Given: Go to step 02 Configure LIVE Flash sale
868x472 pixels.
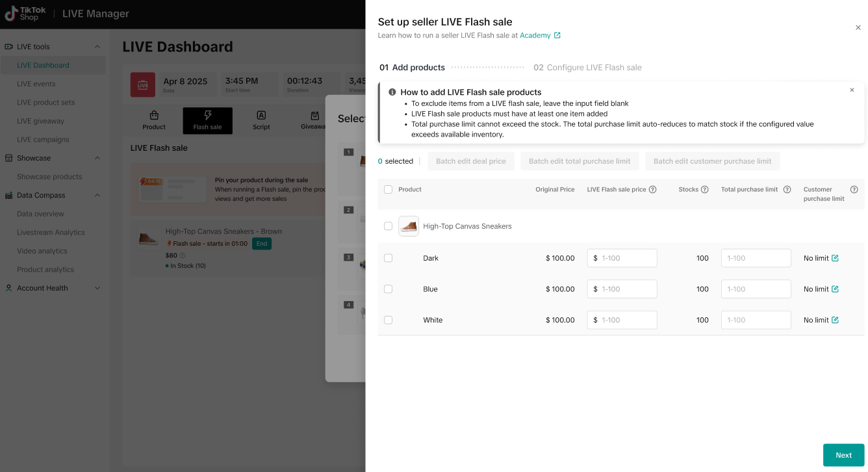Looking at the screenshot, I should point(587,68).
